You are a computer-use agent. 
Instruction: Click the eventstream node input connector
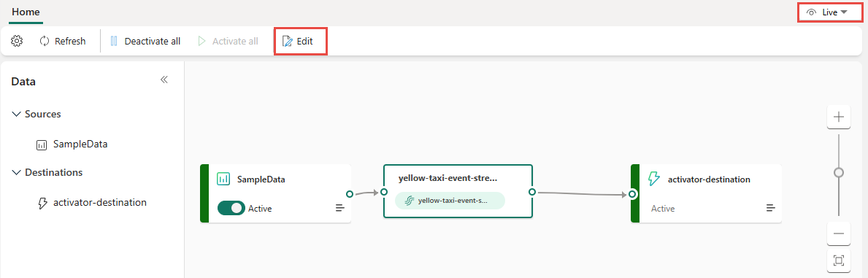[383, 192]
